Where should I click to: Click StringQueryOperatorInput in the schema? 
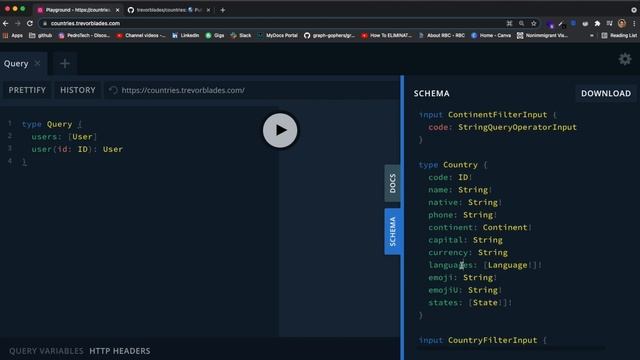pyautogui.click(x=517, y=127)
